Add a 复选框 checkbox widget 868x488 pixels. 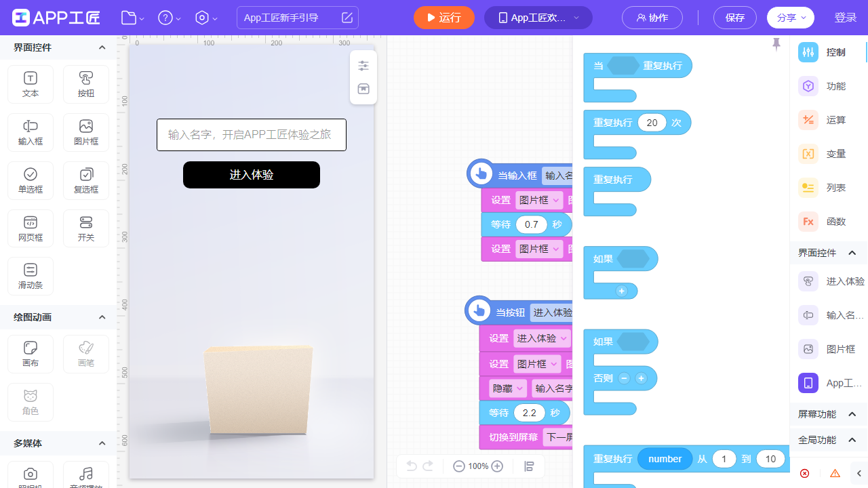(86, 181)
